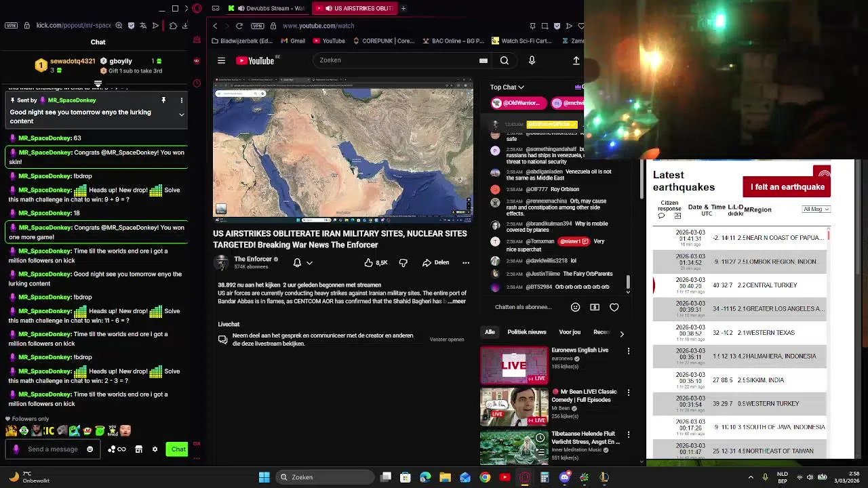Open the Gmail bookmark

(x=292, y=41)
